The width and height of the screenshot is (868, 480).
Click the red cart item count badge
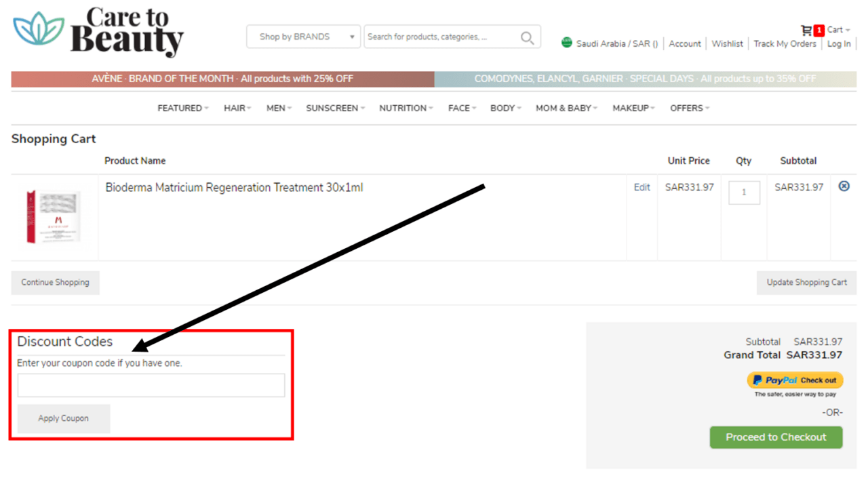(819, 30)
